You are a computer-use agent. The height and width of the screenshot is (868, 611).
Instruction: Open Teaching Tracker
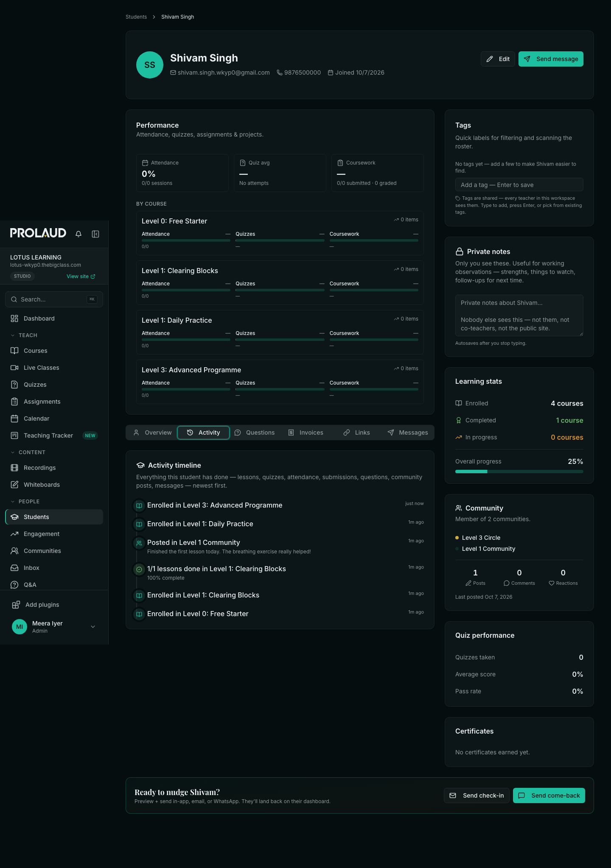coord(54,435)
